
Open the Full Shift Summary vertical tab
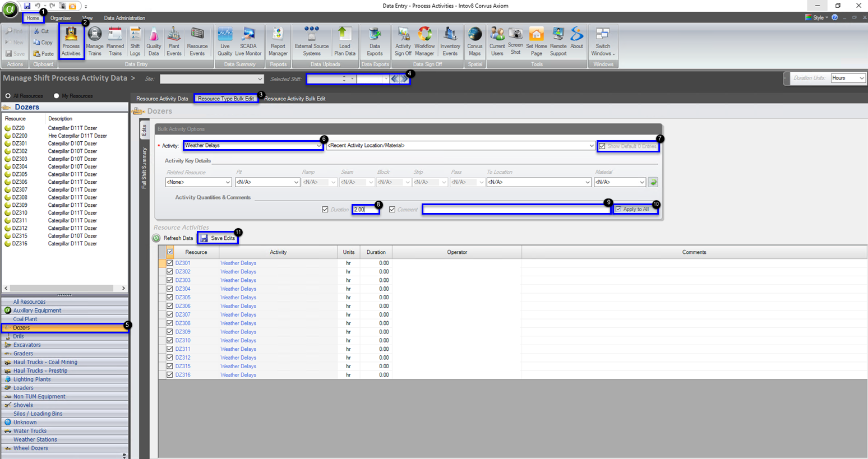point(144,168)
